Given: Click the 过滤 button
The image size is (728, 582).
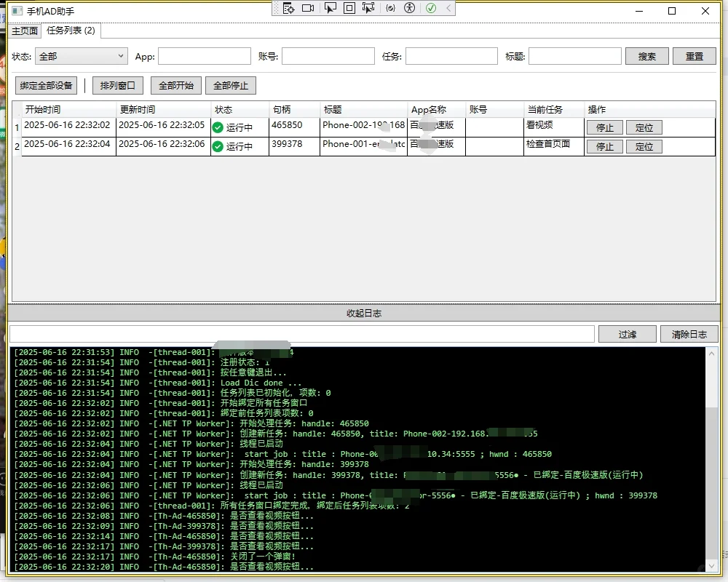Looking at the screenshot, I should (x=628, y=334).
